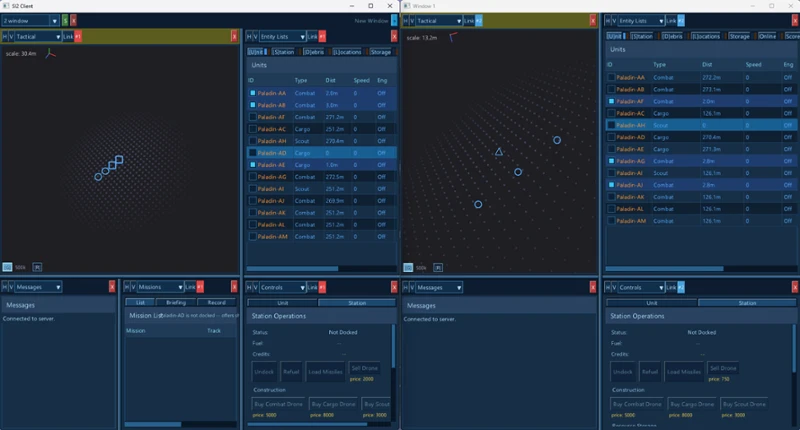Click V split button on Window 1 Controls panel

click(614, 287)
